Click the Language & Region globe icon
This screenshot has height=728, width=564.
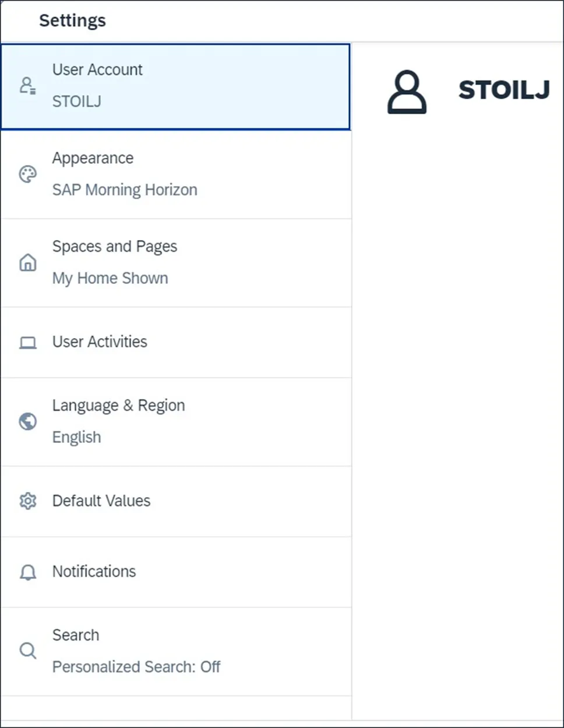click(x=27, y=421)
